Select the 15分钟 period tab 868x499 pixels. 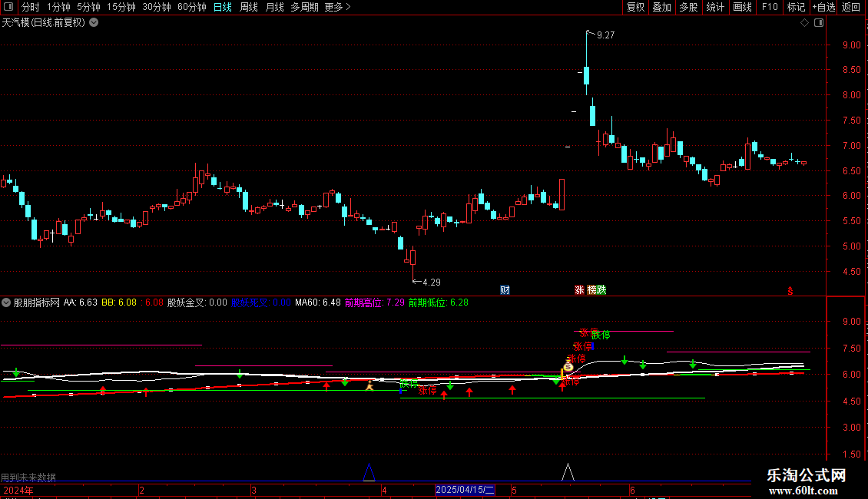[x=121, y=7]
